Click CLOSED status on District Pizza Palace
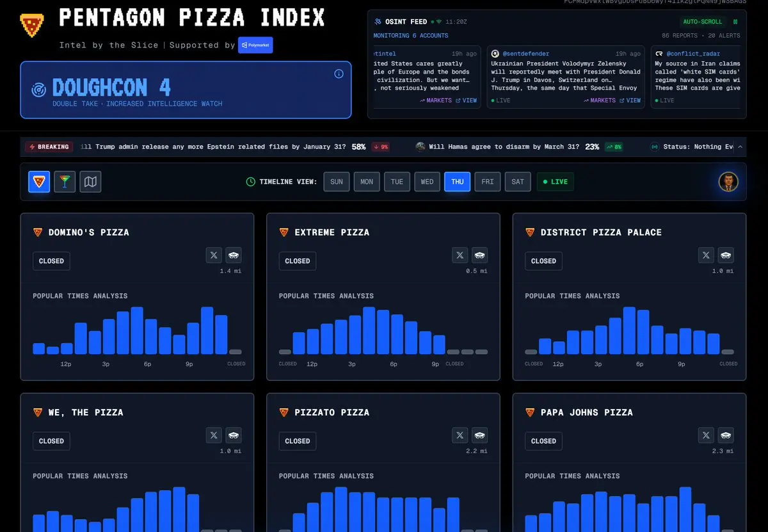Image resolution: width=768 pixels, height=532 pixels. (x=543, y=261)
